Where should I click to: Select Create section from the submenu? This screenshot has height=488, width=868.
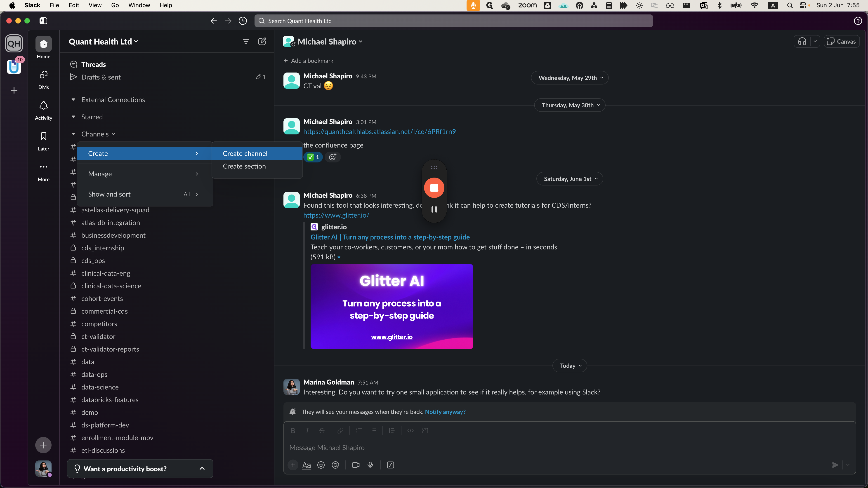coord(257,166)
